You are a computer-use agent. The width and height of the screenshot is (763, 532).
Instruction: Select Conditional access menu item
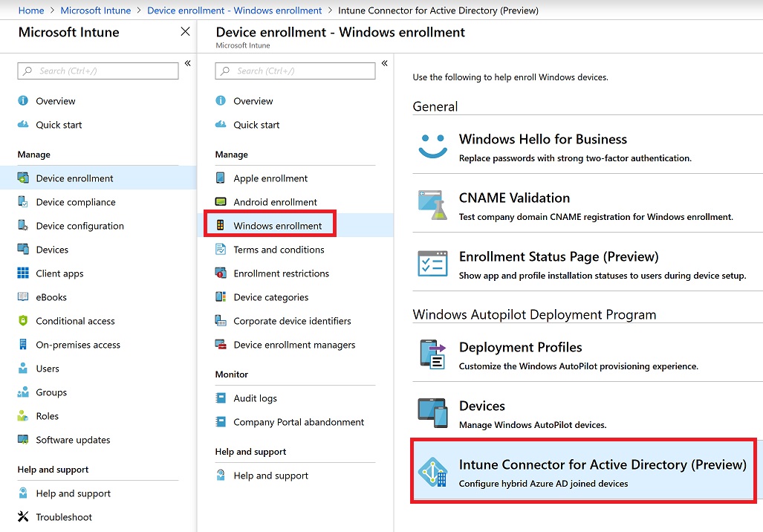98,321
